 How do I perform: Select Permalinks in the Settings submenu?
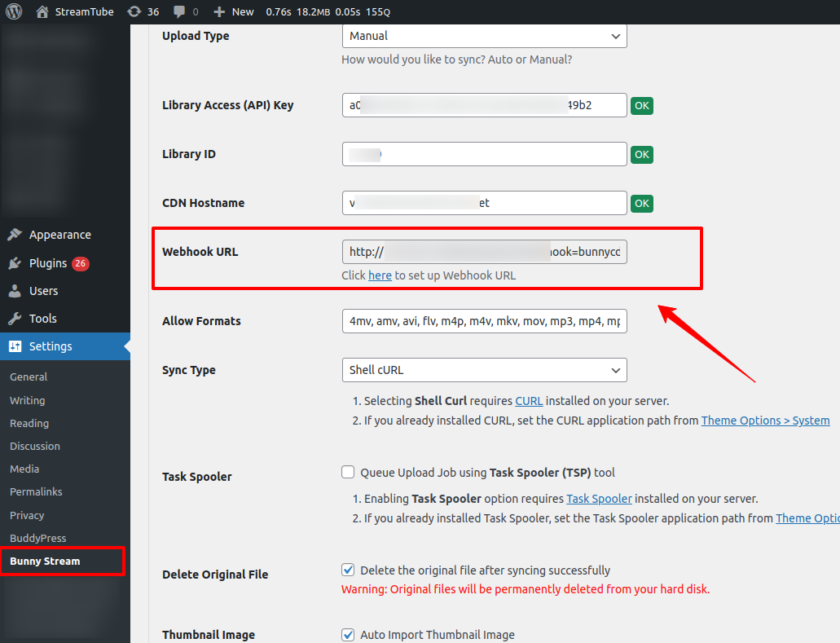click(x=36, y=492)
